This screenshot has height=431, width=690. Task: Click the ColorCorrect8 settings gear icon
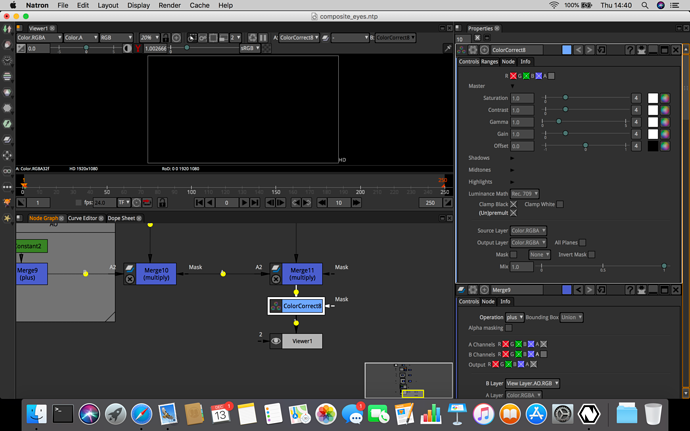pyautogui.click(x=473, y=50)
